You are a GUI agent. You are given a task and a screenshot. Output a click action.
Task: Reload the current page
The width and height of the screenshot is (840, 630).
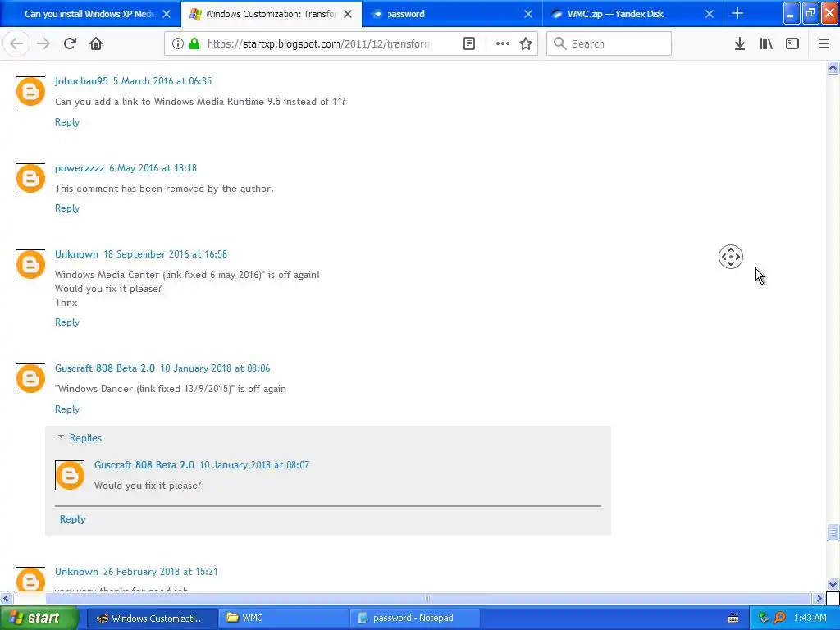(x=70, y=43)
